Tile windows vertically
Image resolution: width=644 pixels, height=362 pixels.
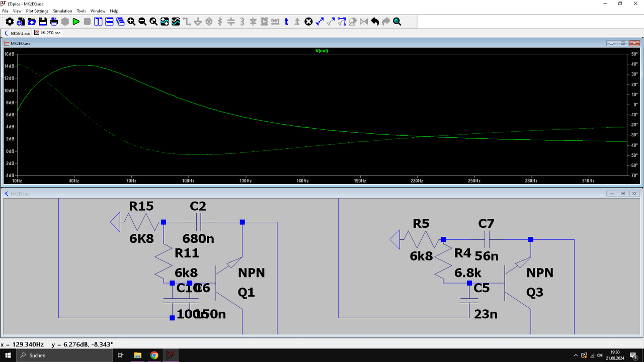tap(98, 22)
